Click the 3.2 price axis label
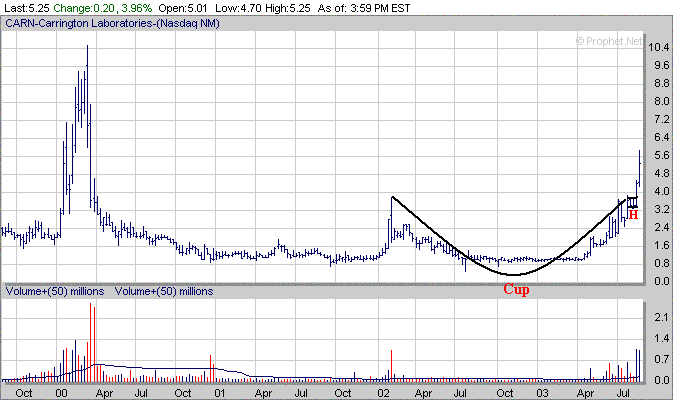673x400 pixels. (661, 209)
